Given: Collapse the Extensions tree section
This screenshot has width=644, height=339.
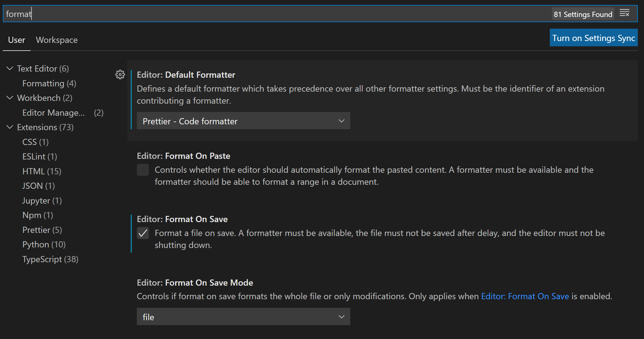Looking at the screenshot, I should point(10,127).
